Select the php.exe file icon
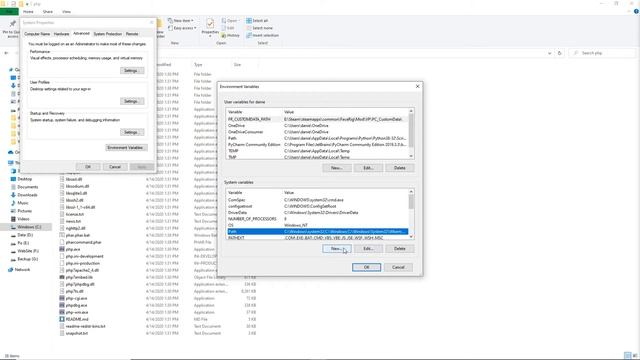 [x=62, y=249]
